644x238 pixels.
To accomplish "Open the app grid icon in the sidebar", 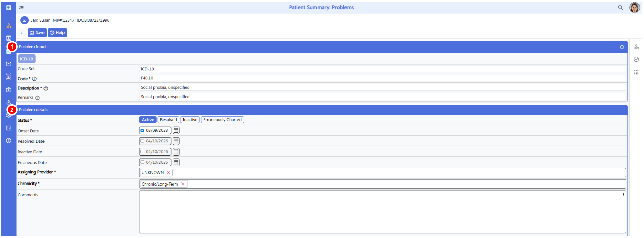I will (9, 7).
